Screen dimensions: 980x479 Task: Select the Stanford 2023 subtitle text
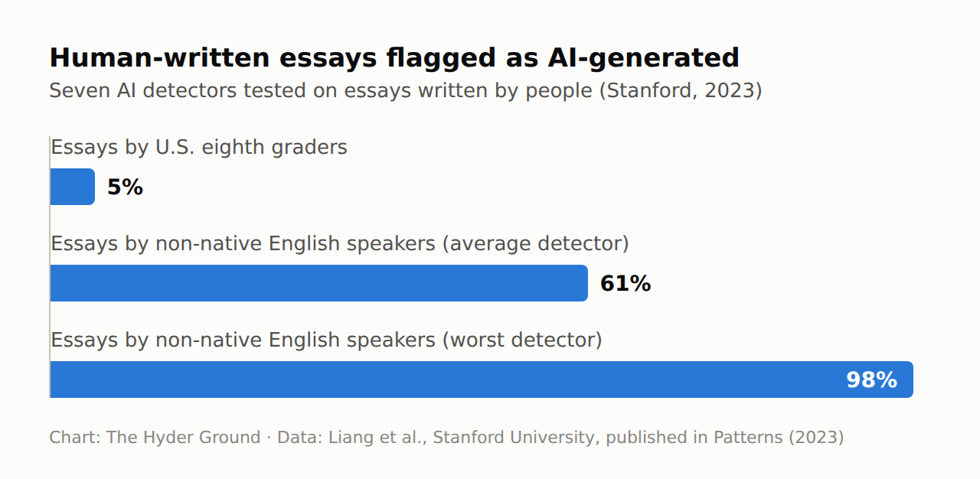(406, 90)
